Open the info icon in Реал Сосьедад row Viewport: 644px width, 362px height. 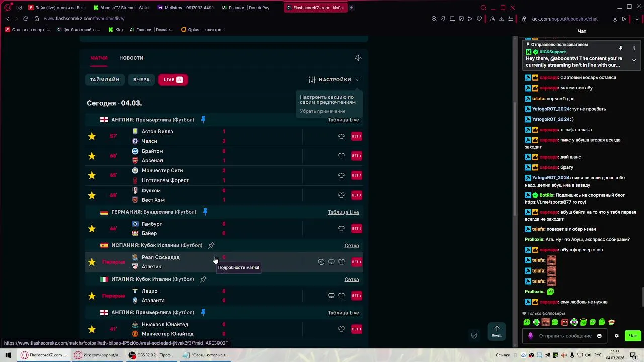coord(321,262)
